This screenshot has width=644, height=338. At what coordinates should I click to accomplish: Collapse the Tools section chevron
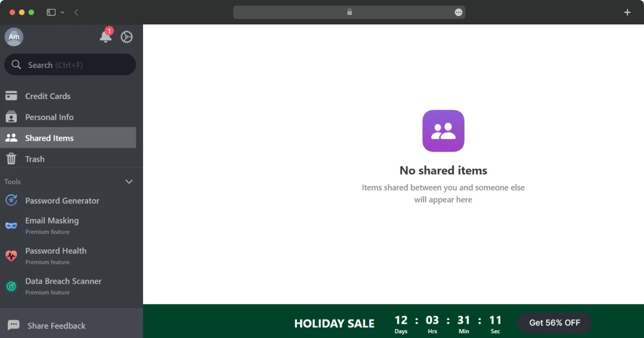pyautogui.click(x=129, y=182)
